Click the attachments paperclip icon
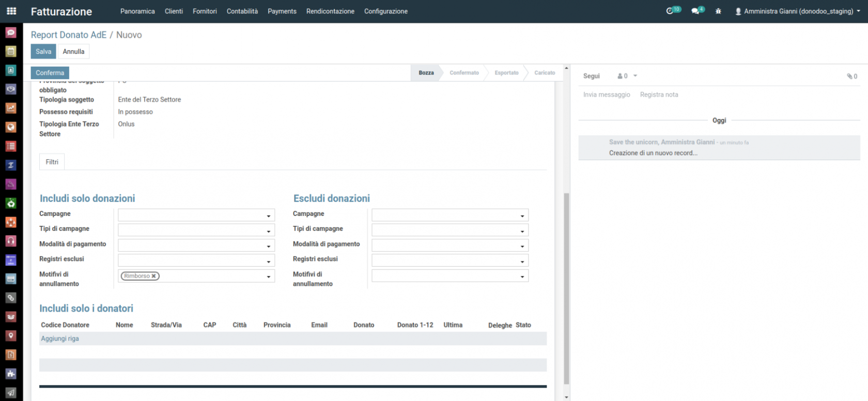The width and height of the screenshot is (868, 401). (851, 76)
